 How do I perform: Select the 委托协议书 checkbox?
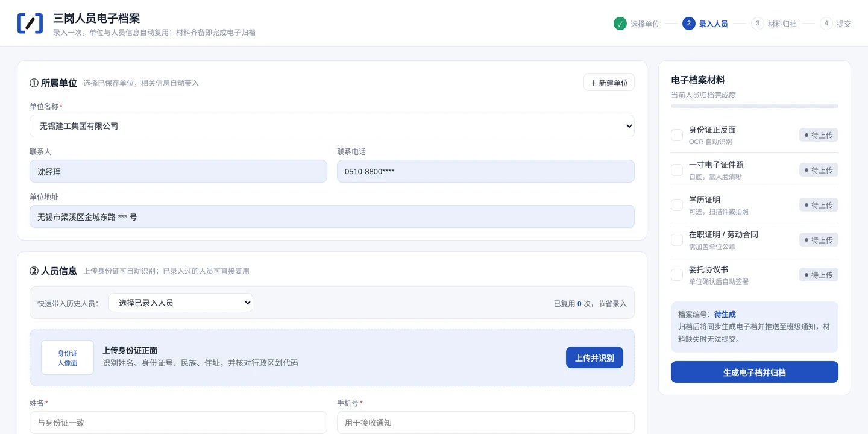tap(677, 275)
